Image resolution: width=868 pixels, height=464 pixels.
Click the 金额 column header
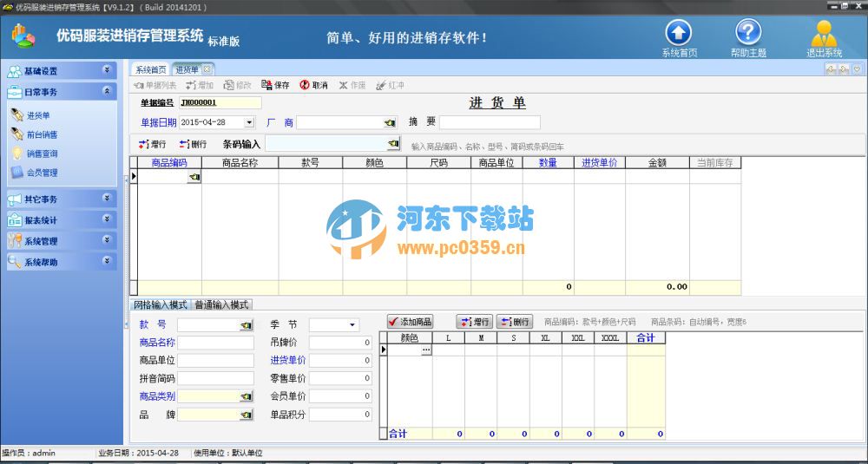pos(658,163)
